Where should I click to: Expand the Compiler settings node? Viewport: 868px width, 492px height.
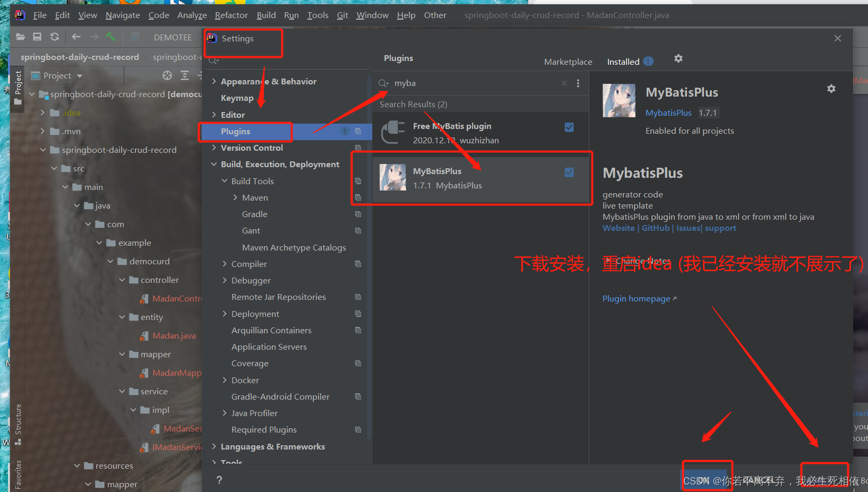[x=225, y=264]
